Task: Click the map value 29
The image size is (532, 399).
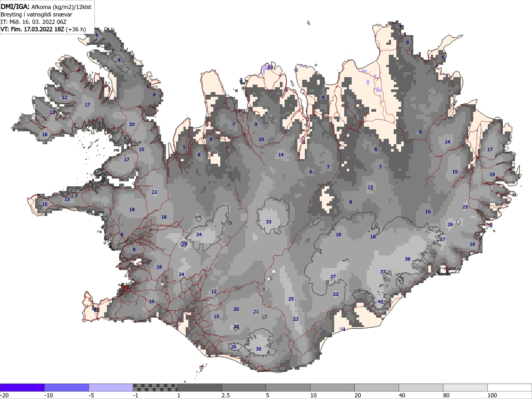Action: click(x=184, y=244)
